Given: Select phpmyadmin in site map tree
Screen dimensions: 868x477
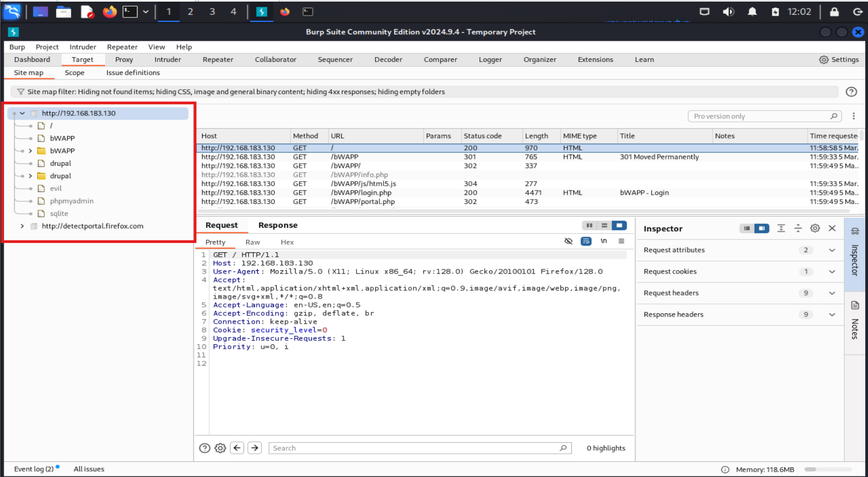Looking at the screenshot, I should tap(72, 201).
